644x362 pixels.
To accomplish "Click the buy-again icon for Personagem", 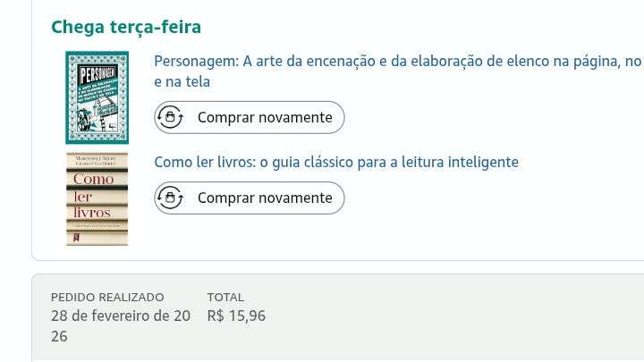I will click(170, 117).
